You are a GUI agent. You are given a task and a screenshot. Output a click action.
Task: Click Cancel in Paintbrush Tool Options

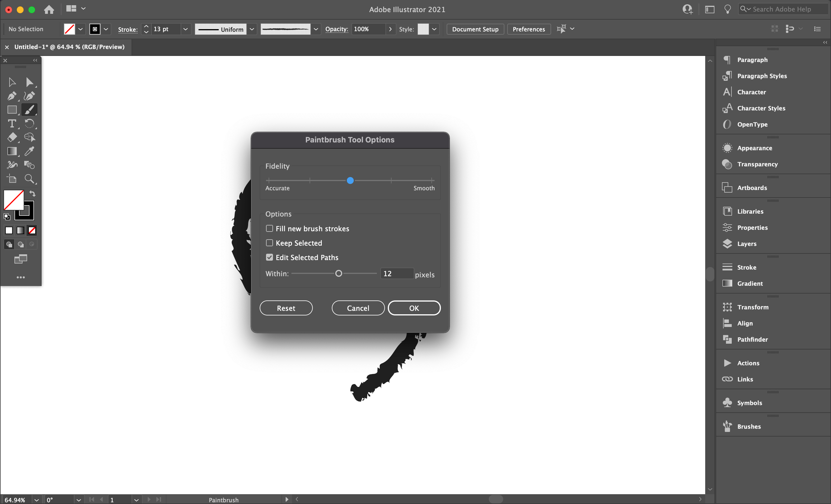coord(358,308)
